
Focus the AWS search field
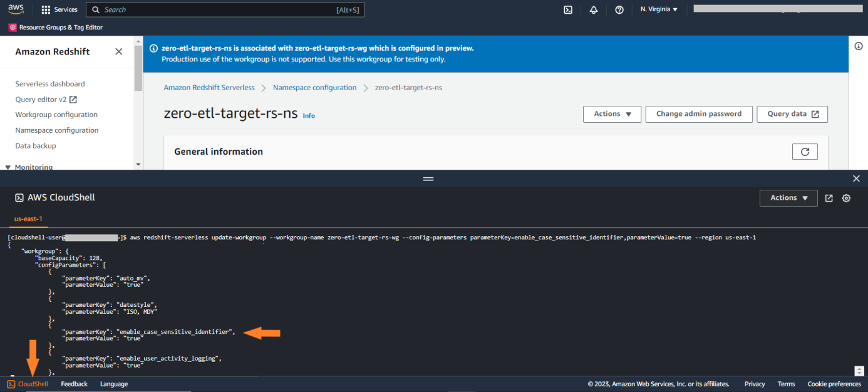click(x=225, y=9)
